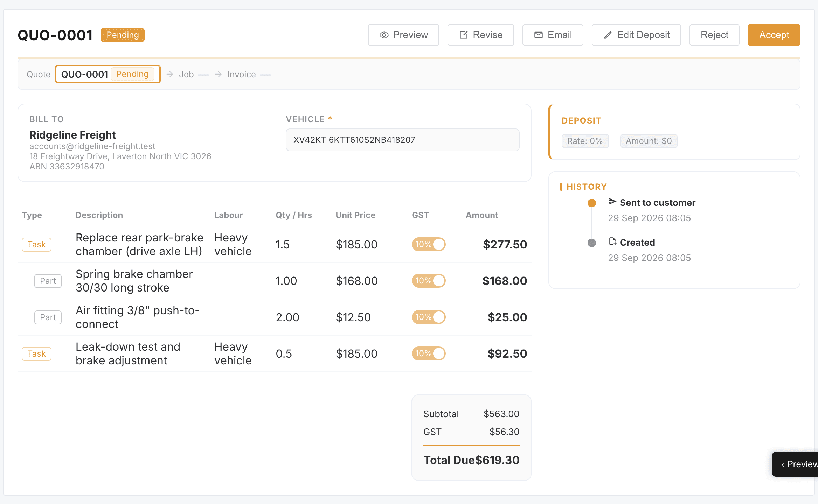Click the Created document icon in History

pos(612,241)
